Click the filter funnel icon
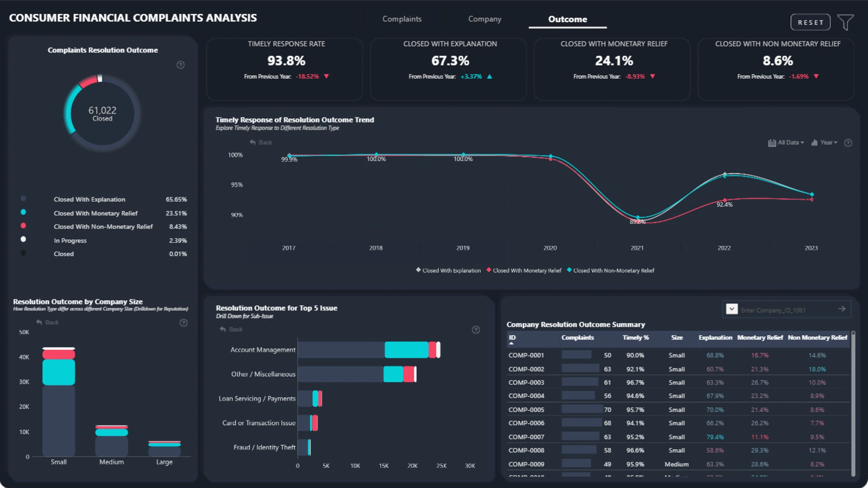Viewport: 868px width, 488px height. (845, 22)
